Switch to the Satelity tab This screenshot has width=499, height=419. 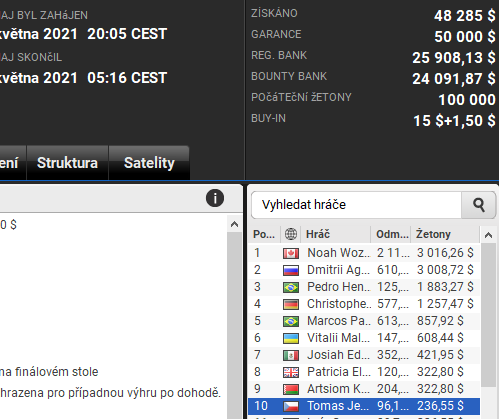tap(149, 163)
